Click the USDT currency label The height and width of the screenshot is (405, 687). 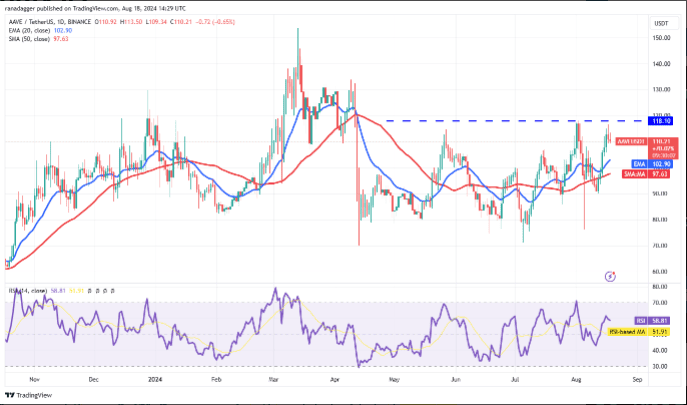pos(661,24)
